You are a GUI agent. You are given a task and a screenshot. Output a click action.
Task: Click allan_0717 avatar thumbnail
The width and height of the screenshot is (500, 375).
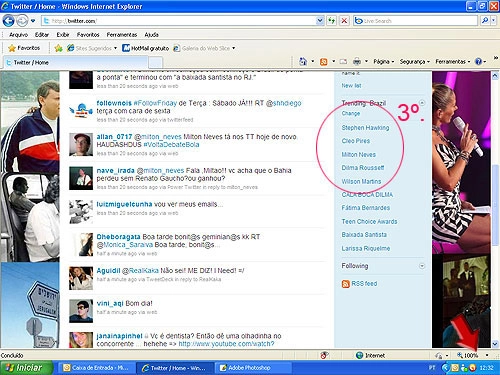tap(81, 145)
